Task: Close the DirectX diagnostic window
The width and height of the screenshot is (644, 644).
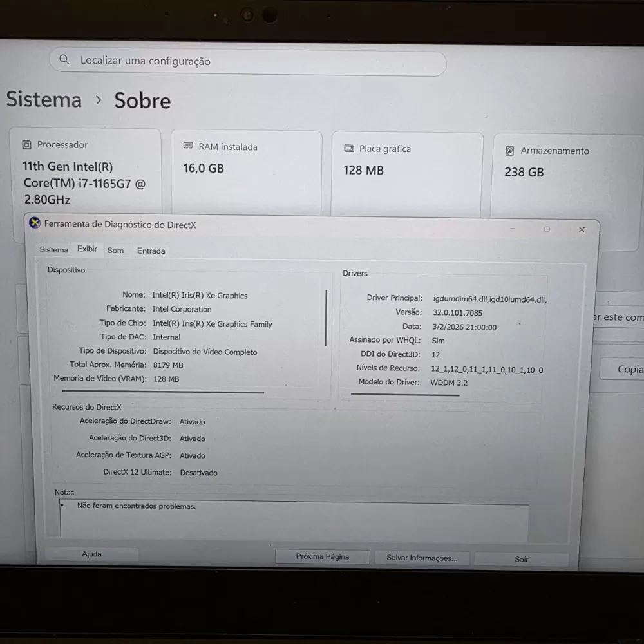Action: [582, 230]
